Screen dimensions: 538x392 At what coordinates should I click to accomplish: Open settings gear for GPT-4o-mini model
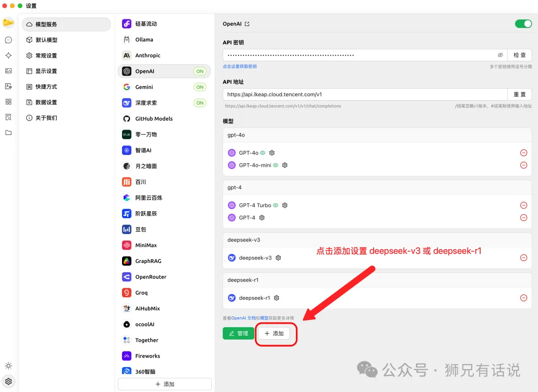point(285,165)
